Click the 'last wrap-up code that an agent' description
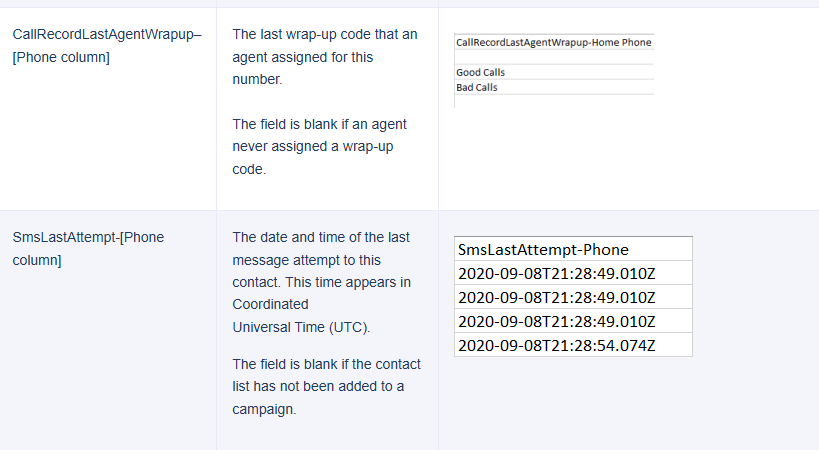The image size is (819, 450). coord(324,34)
